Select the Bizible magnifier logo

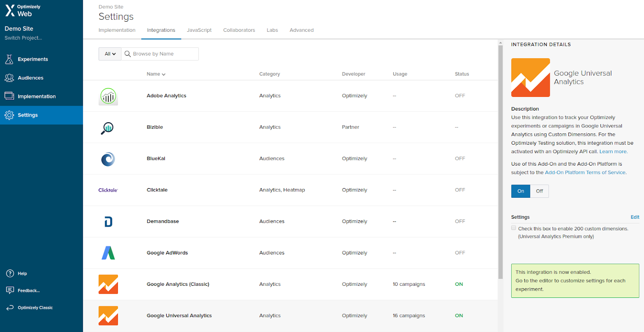pyautogui.click(x=107, y=128)
